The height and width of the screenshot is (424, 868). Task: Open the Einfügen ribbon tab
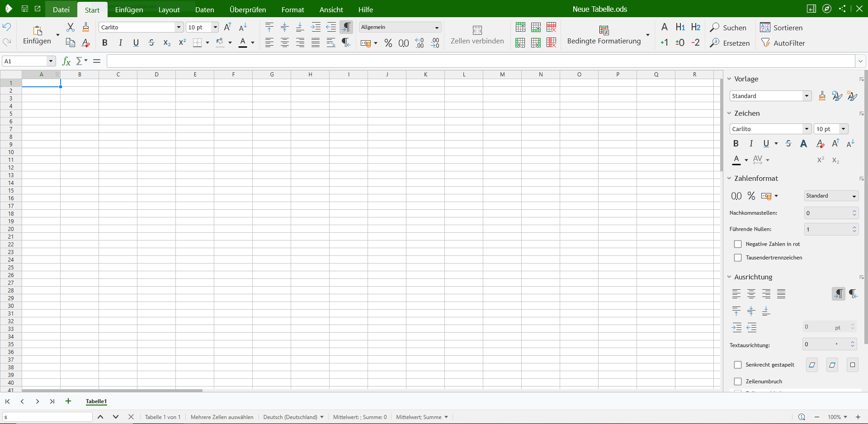tap(129, 9)
